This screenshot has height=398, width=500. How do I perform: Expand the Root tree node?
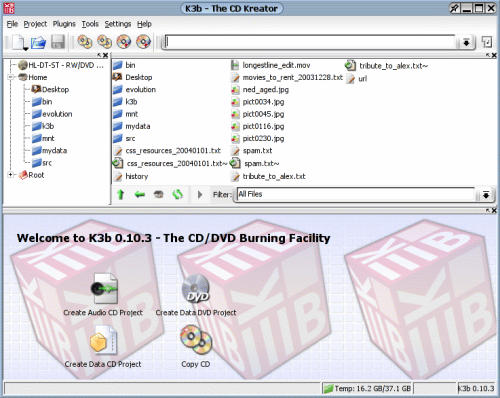pyautogui.click(x=11, y=175)
